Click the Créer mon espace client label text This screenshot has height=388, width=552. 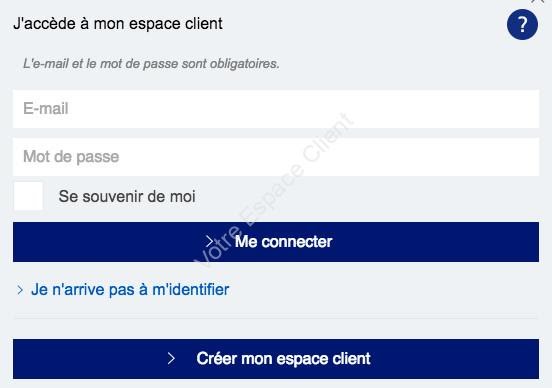click(283, 359)
